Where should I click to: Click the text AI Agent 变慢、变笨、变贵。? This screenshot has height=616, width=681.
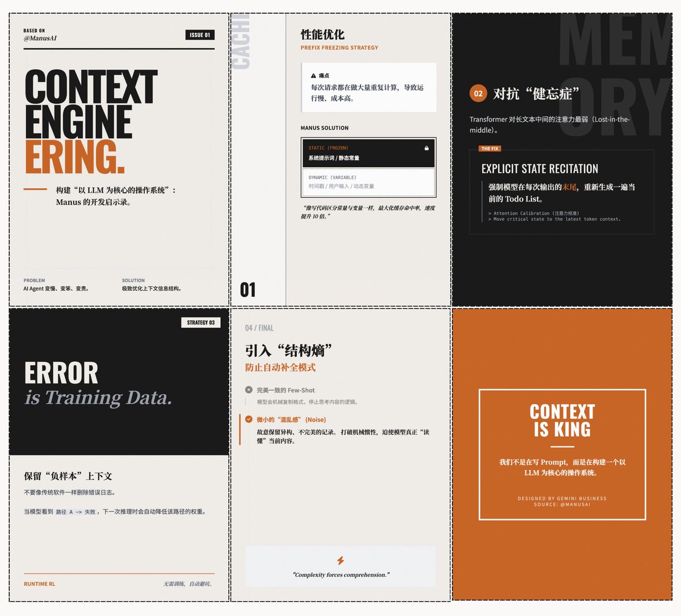click(x=56, y=288)
